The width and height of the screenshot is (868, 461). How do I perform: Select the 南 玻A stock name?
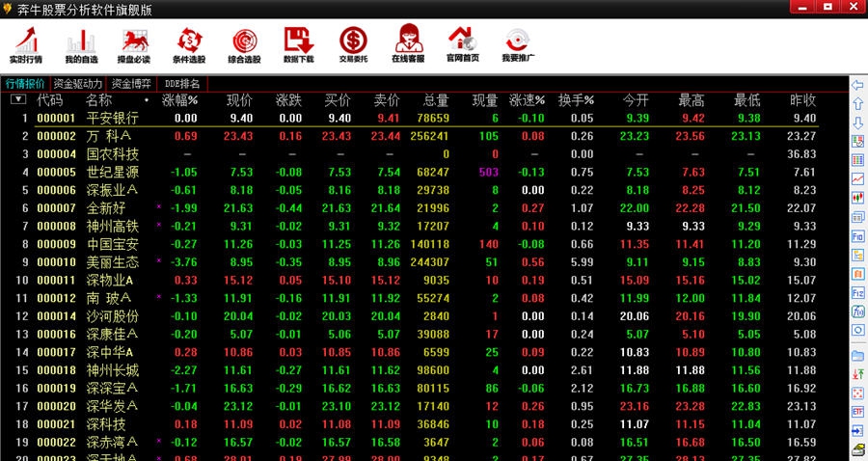pos(108,298)
